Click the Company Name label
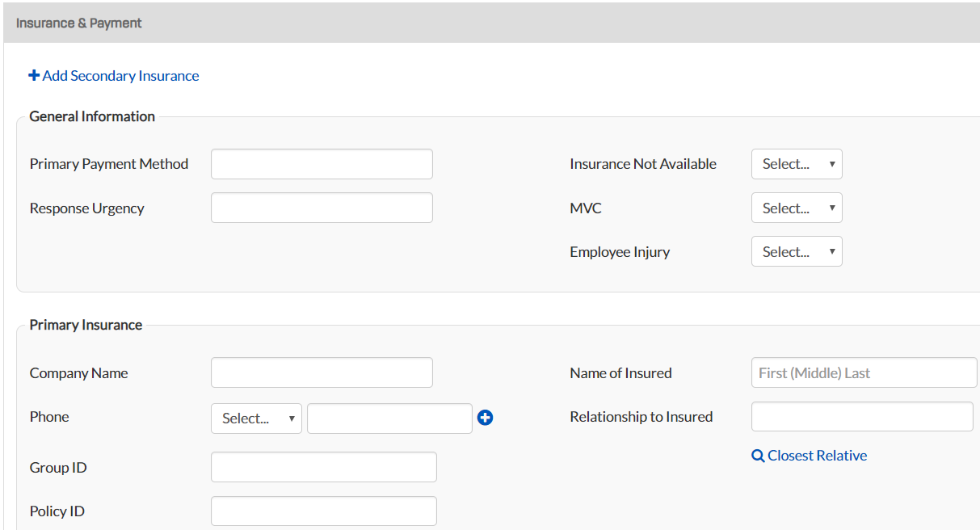The width and height of the screenshot is (980, 530). point(79,373)
